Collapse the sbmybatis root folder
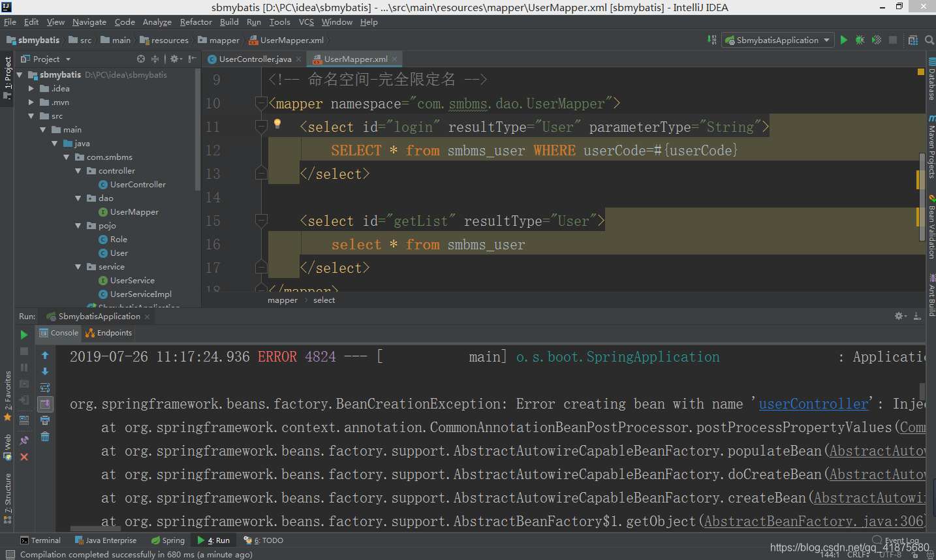The height and width of the screenshot is (560, 936). coord(20,74)
